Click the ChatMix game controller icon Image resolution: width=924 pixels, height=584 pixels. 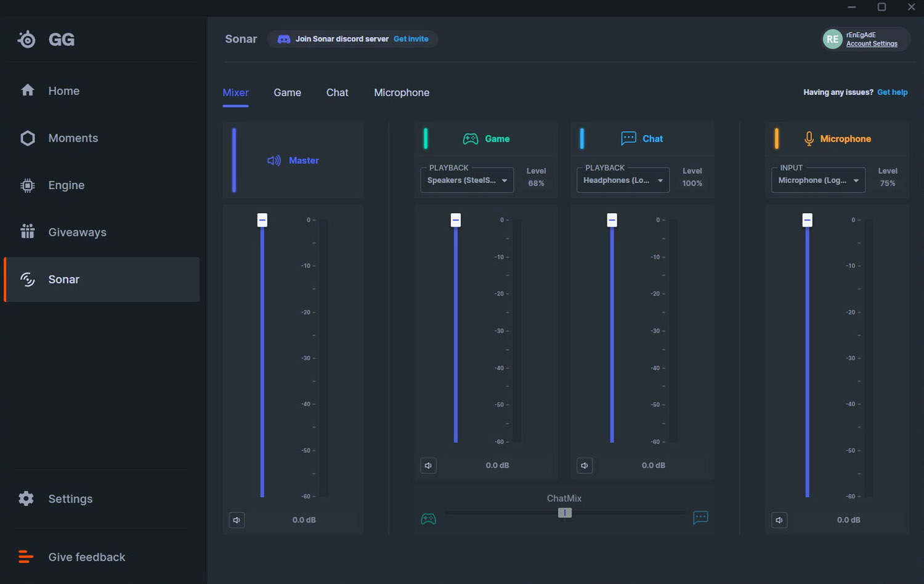coord(429,519)
